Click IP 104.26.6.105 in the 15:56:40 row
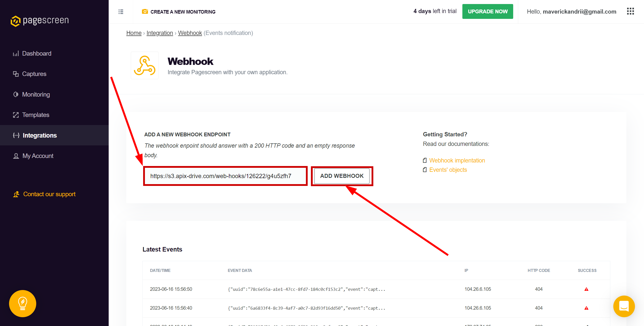Image resolution: width=644 pixels, height=326 pixels. tap(478, 308)
